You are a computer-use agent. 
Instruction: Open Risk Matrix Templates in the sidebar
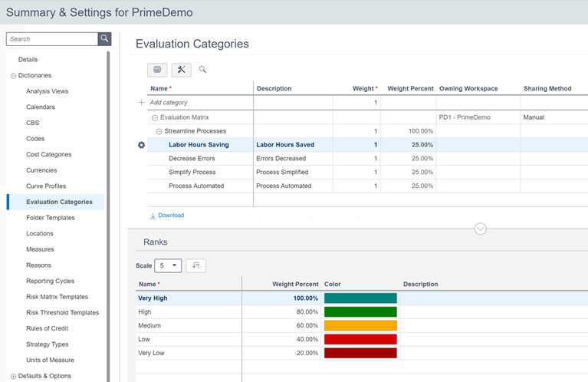(x=57, y=297)
